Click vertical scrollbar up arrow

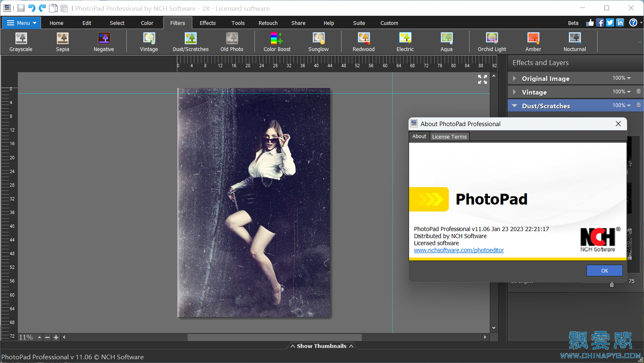[x=494, y=76]
